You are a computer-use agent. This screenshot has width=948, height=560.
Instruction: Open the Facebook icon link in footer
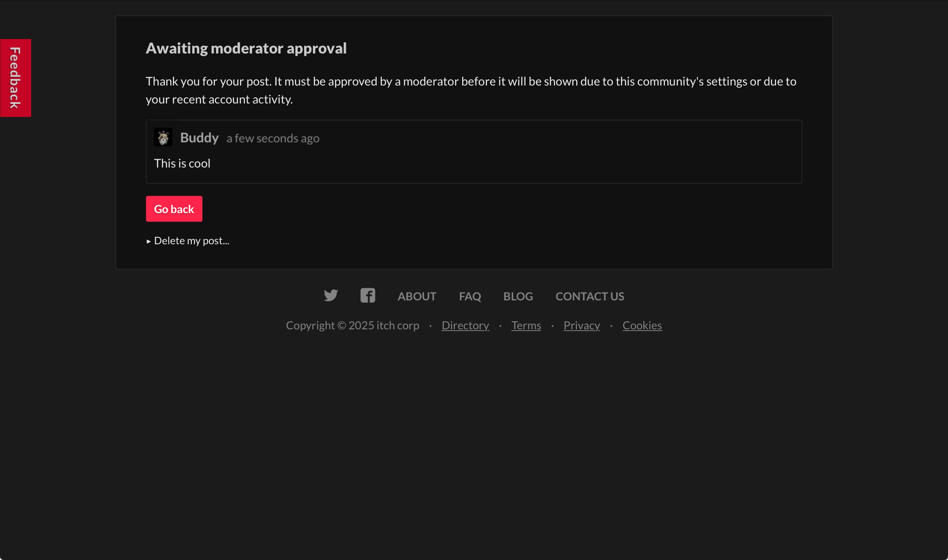pyautogui.click(x=367, y=296)
